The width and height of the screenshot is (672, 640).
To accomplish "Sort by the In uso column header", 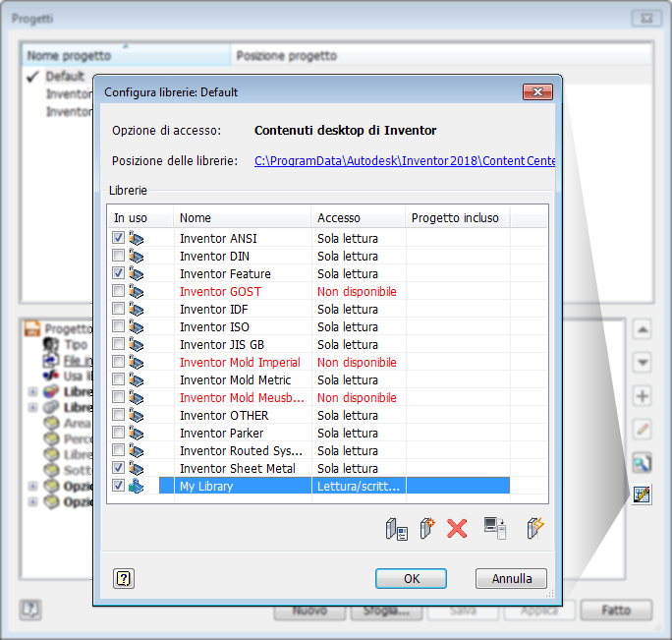I will pos(140,217).
